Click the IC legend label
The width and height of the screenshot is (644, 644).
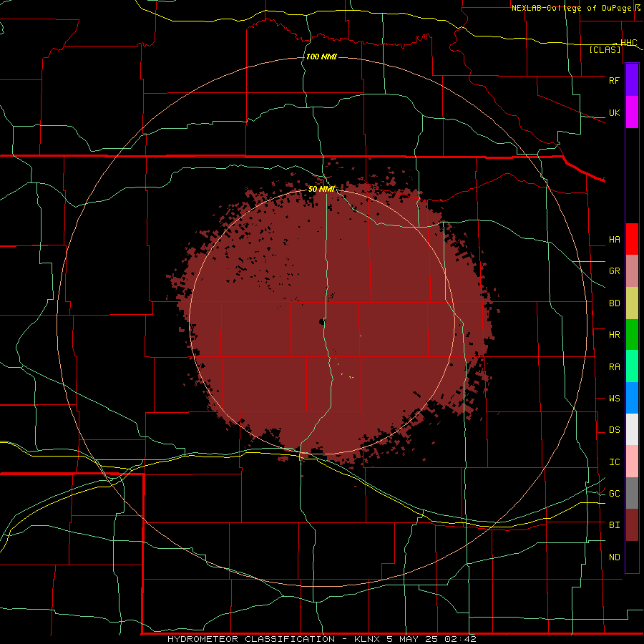tap(615, 462)
